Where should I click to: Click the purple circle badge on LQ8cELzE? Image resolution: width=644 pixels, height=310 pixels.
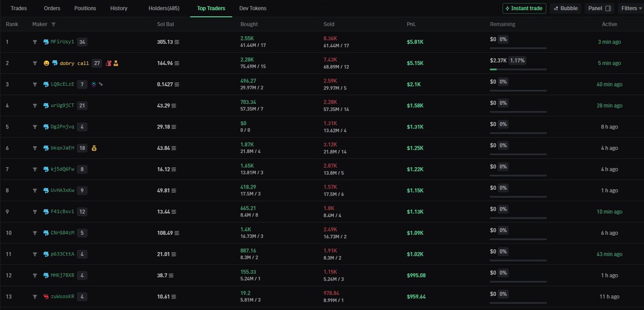point(93,84)
